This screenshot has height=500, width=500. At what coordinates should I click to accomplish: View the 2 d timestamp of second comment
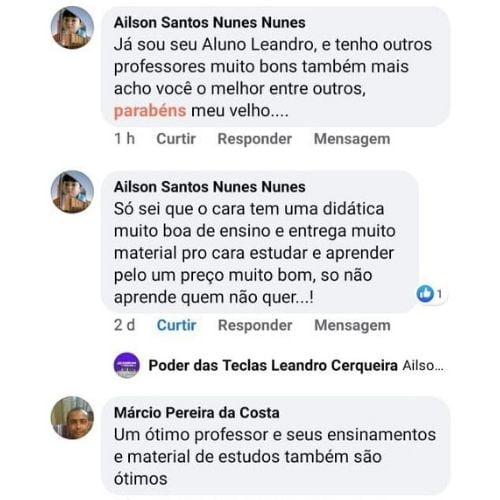click(x=124, y=325)
